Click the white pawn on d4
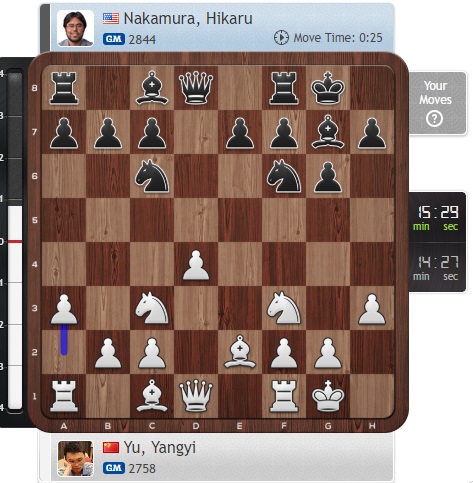The height and width of the screenshot is (483, 473). coord(196,265)
